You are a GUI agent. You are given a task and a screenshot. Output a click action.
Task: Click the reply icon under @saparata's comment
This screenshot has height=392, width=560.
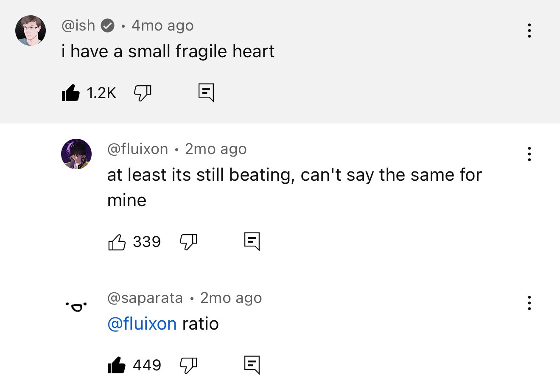251,364
